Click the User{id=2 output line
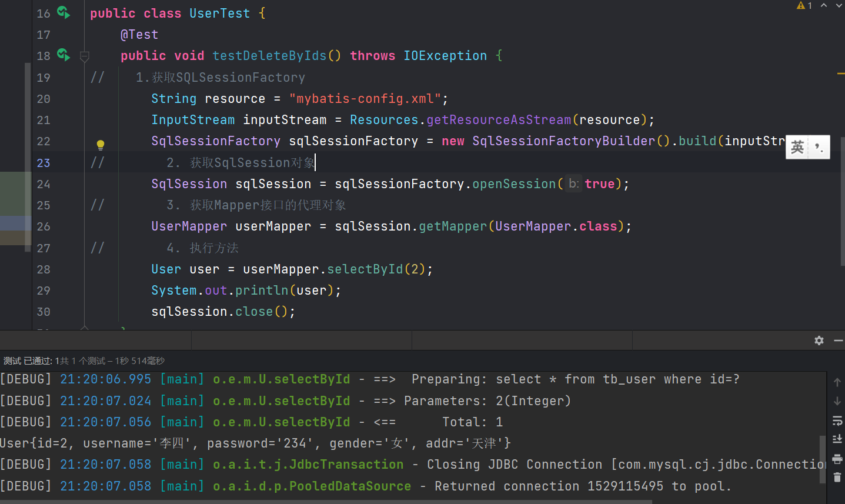 (x=256, y=443)
